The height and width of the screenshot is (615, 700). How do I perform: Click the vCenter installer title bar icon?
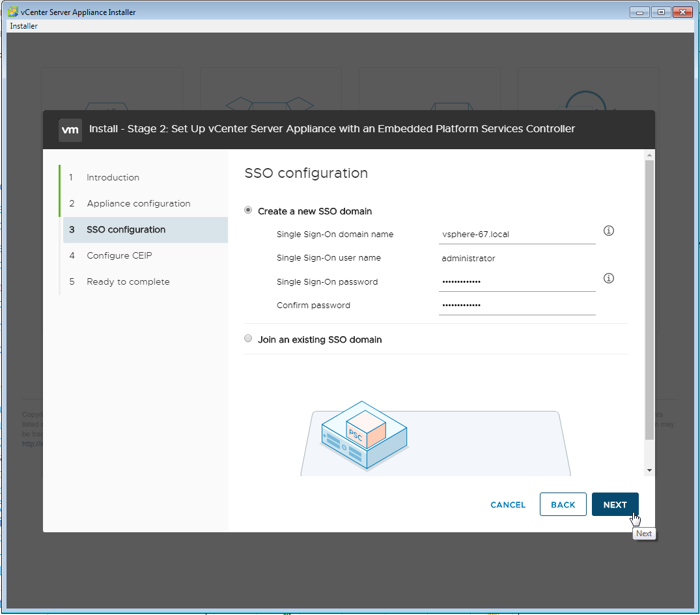12,12
